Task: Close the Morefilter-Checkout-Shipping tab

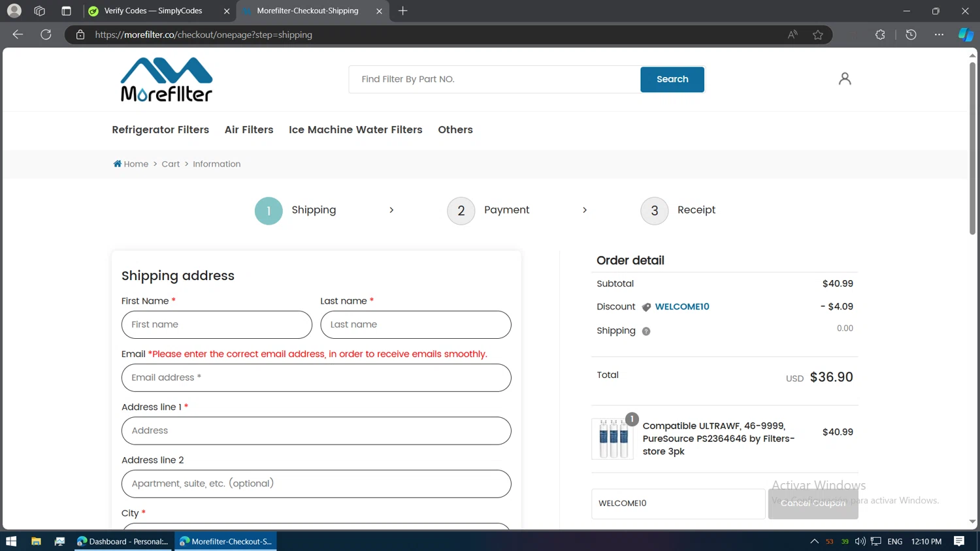Action: click(379, 11)
